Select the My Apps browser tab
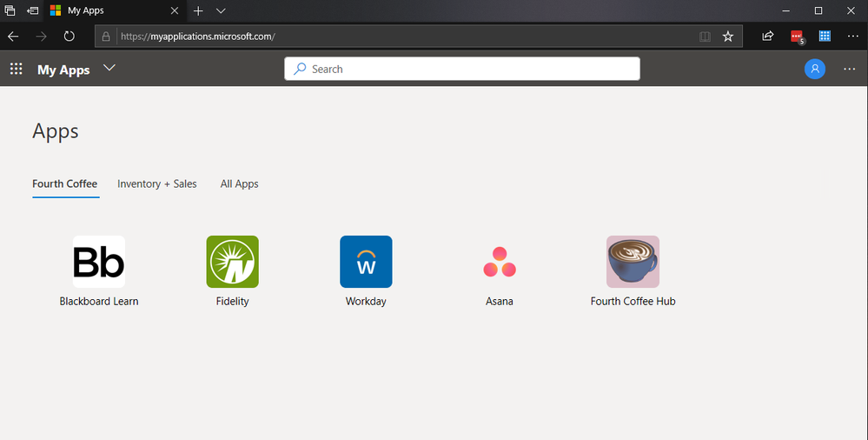The width and height of the screenshot is (868, 440). (115, 10)
